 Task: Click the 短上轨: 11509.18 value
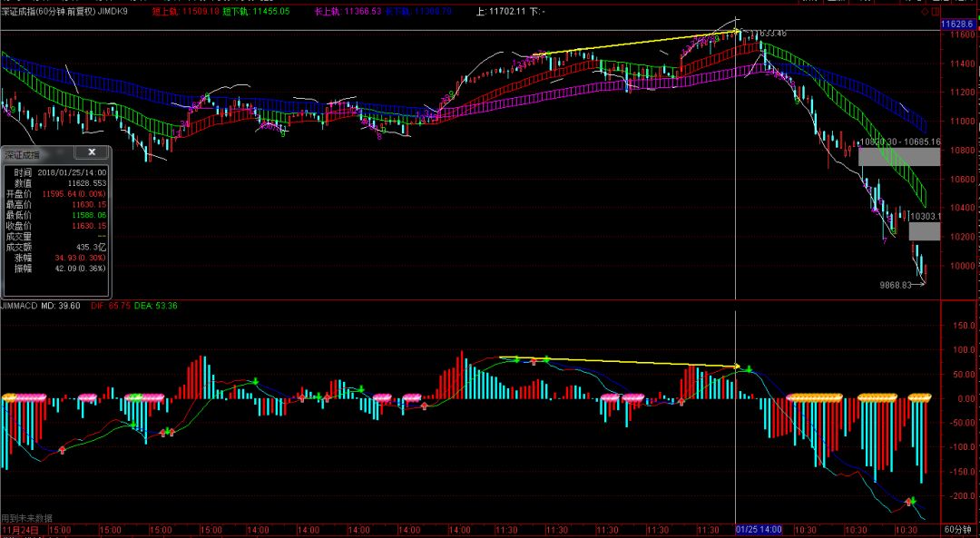186,11
